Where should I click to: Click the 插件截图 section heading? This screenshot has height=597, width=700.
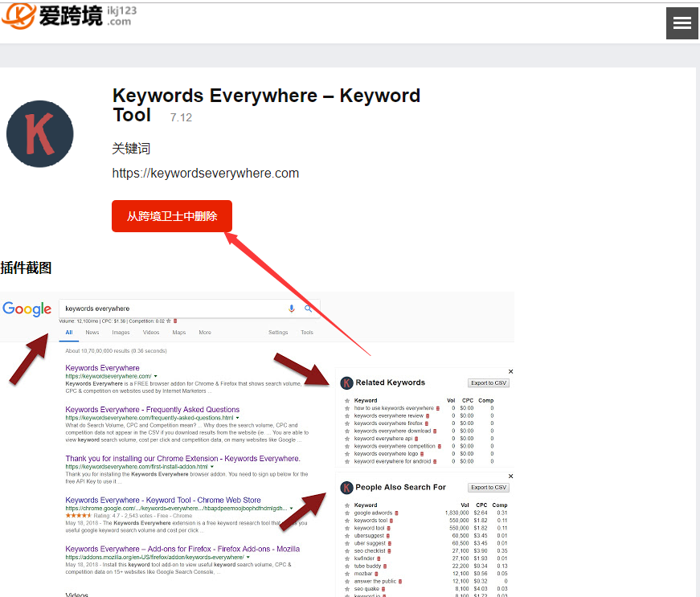point(26,268)
